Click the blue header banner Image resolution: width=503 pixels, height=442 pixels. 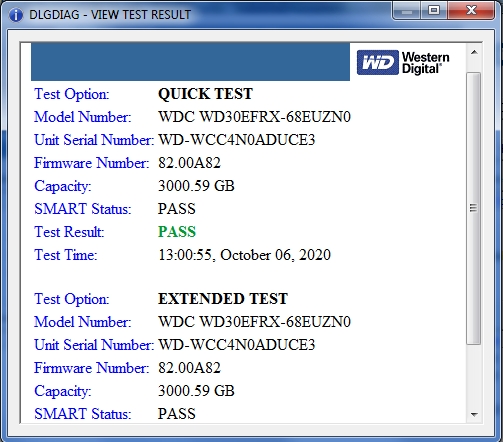click(190, 62)
